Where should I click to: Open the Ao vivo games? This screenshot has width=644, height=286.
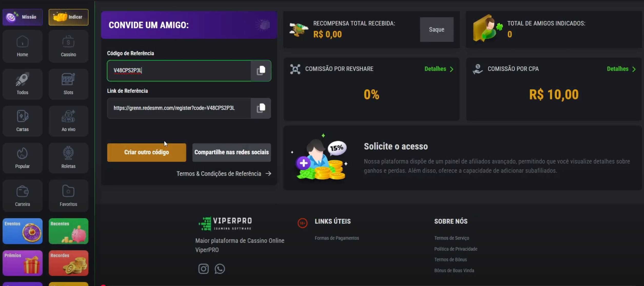click(68, 121)
